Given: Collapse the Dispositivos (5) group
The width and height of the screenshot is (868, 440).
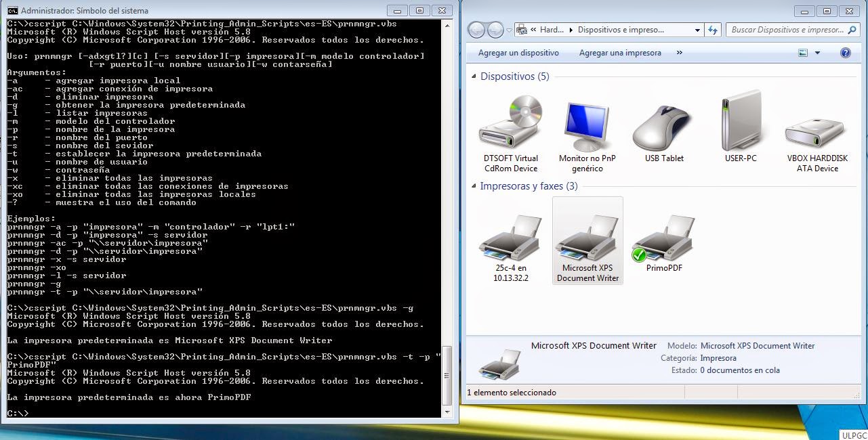Looking at the screenshot, I should coord(474,76).
